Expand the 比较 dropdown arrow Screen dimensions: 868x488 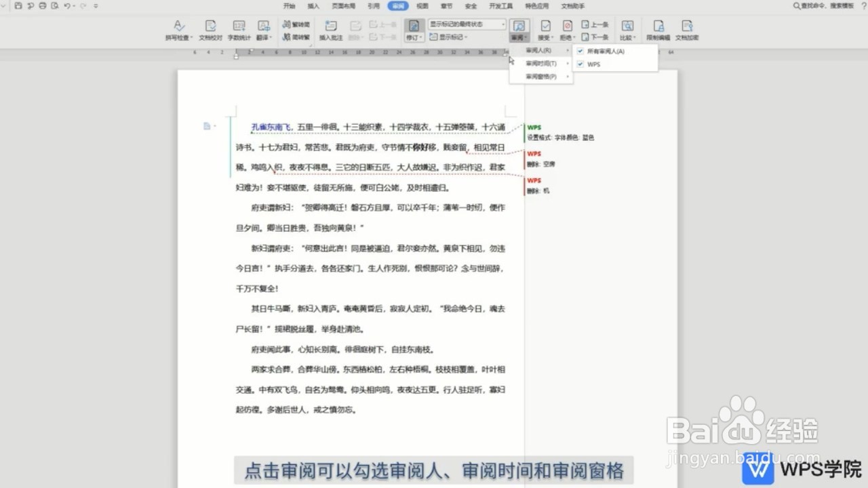pyautogui.click(x=635, y=38)
